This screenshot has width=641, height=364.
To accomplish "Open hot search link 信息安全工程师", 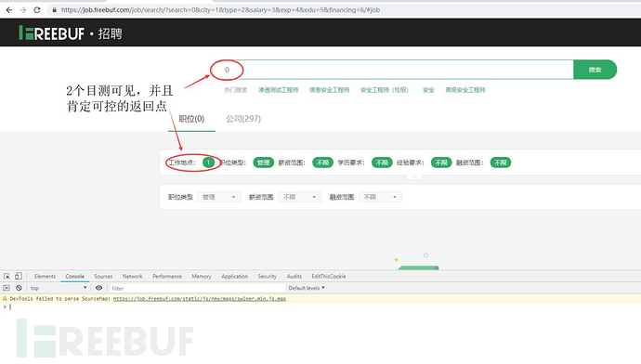I will click(x=330, y=90).
